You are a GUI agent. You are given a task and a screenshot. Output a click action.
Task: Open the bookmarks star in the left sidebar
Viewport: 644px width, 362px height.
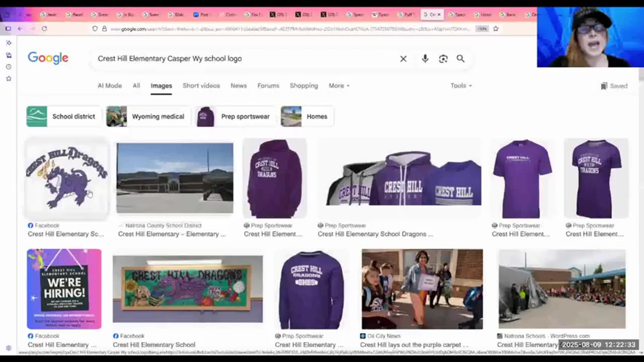tap(9, 78)
